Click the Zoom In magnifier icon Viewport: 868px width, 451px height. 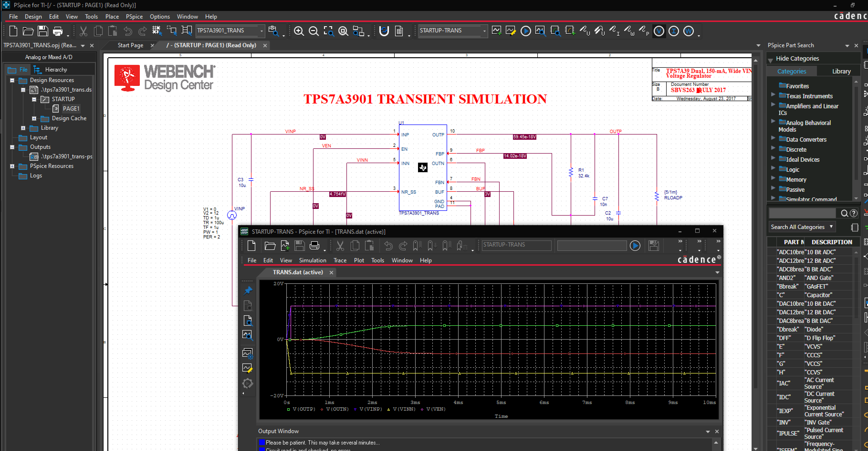[x=299, y=31]
